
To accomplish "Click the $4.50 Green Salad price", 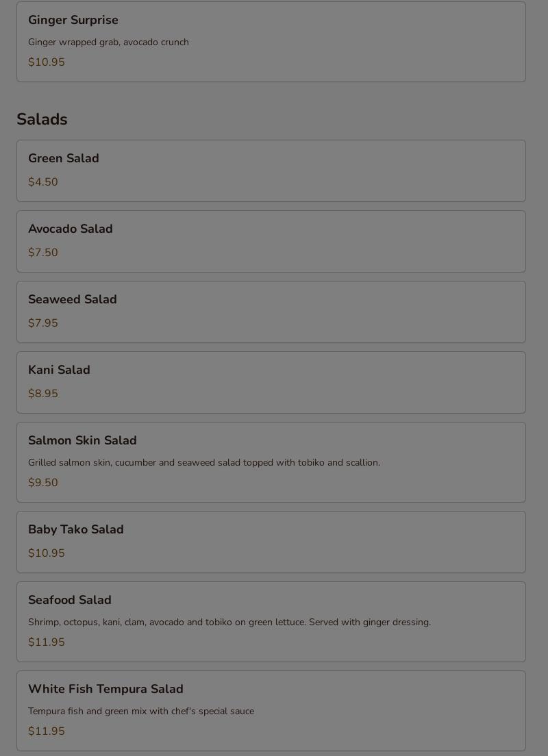I will 43,182.
